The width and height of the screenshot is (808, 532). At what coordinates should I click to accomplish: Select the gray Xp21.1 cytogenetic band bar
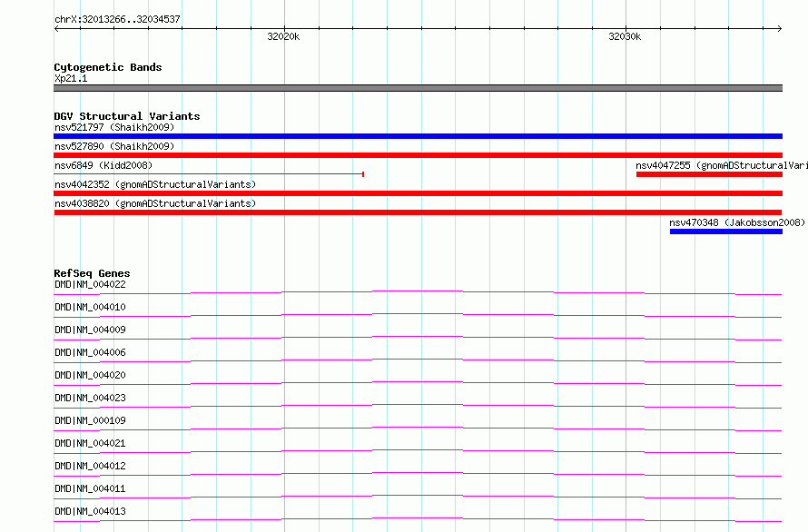(418, 88)
